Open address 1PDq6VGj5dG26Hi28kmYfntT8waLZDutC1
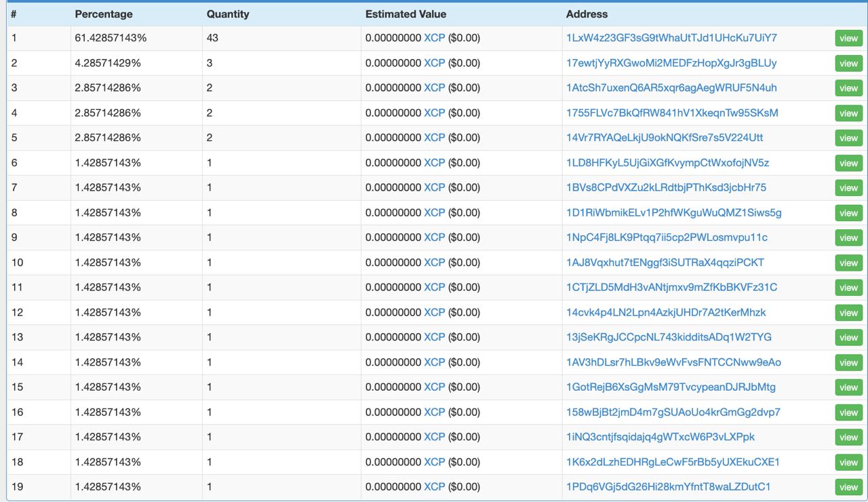This screenshot has width=868, height=502. (x=668, y=486)
